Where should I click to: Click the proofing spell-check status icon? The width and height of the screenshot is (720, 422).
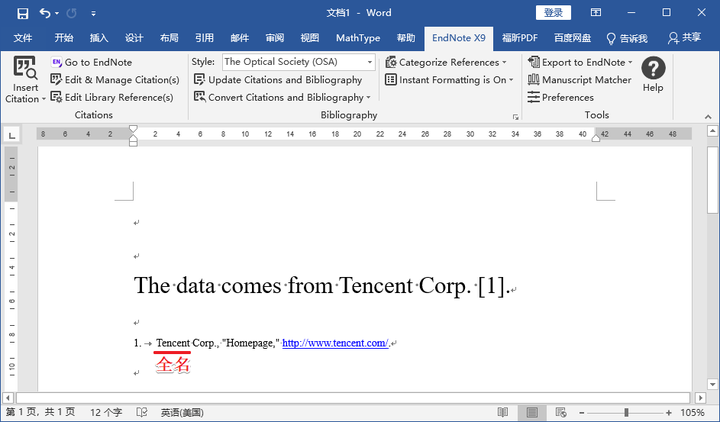[x=142, y=412]
